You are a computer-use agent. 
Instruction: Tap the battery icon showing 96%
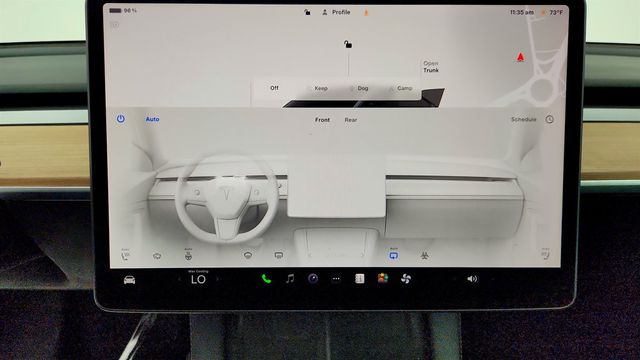(x=116, y=11)
